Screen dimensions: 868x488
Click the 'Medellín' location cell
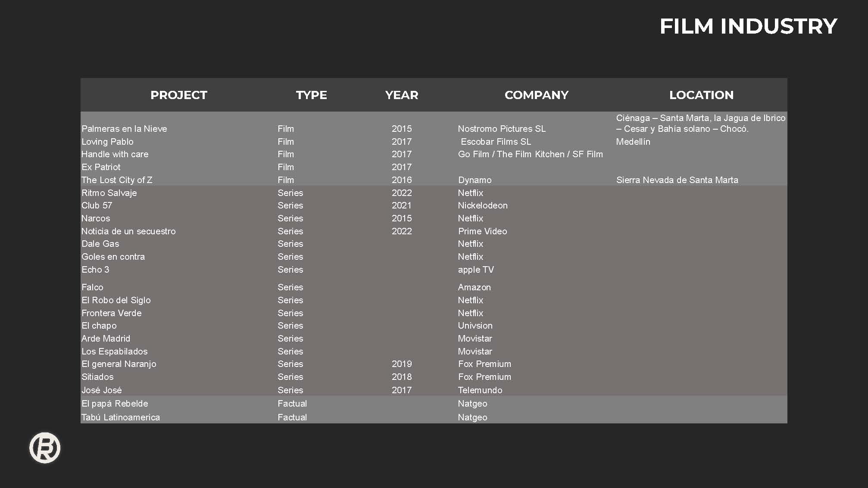tap(633, 142)
